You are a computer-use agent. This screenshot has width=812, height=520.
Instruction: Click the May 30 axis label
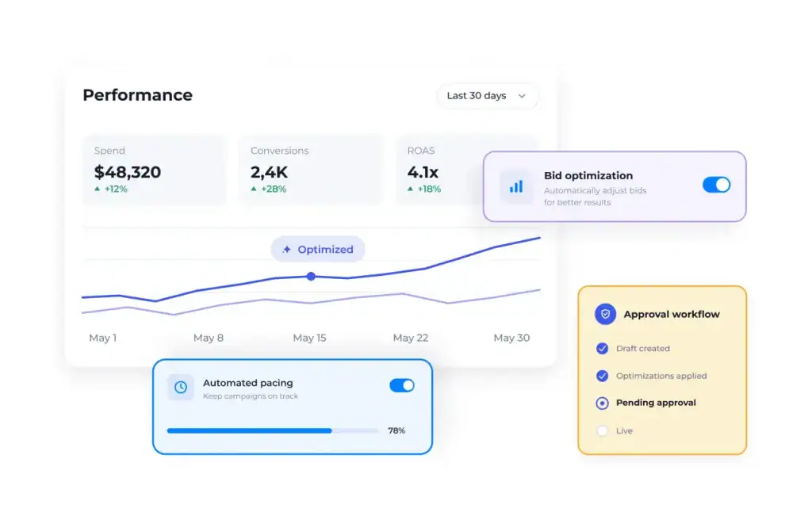click(x=511, y=338)
